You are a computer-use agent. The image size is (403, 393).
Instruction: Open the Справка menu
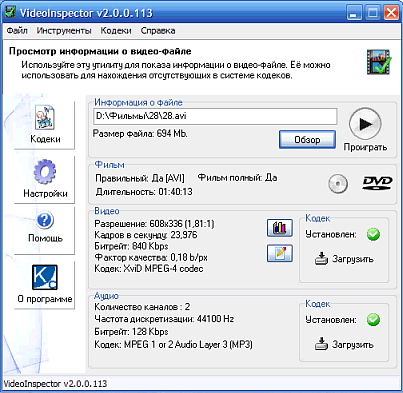click(x=158, y=31)
